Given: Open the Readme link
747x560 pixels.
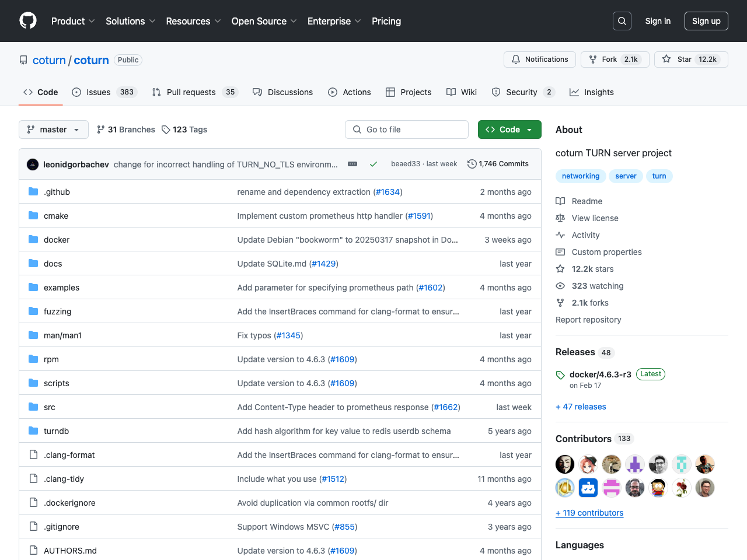Looking at the screenshot, I should point(579,201).
